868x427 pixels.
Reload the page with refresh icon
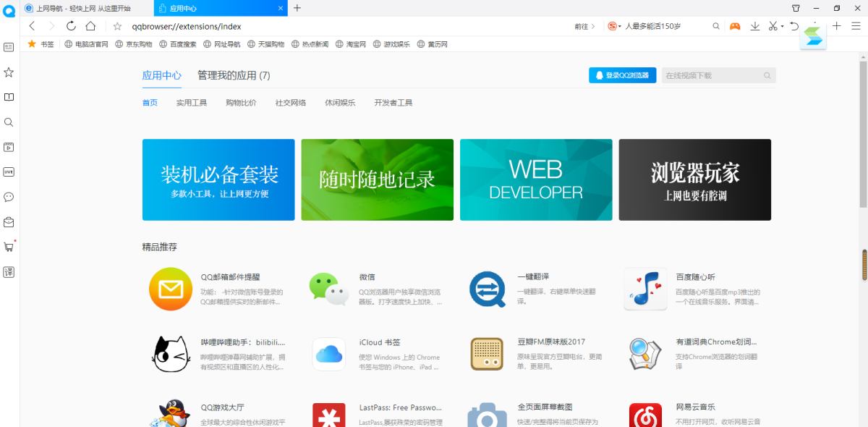tap(71, 26)
